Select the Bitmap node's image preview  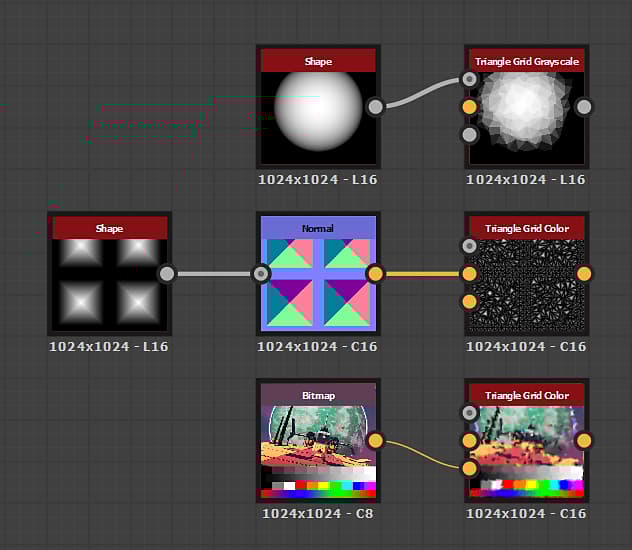318,452
